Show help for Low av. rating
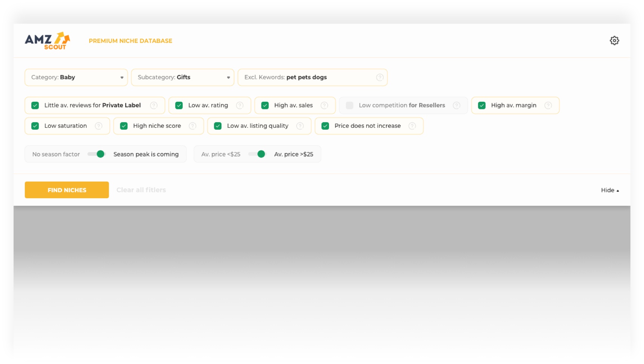The image size is (644, 364). point(240,106)
